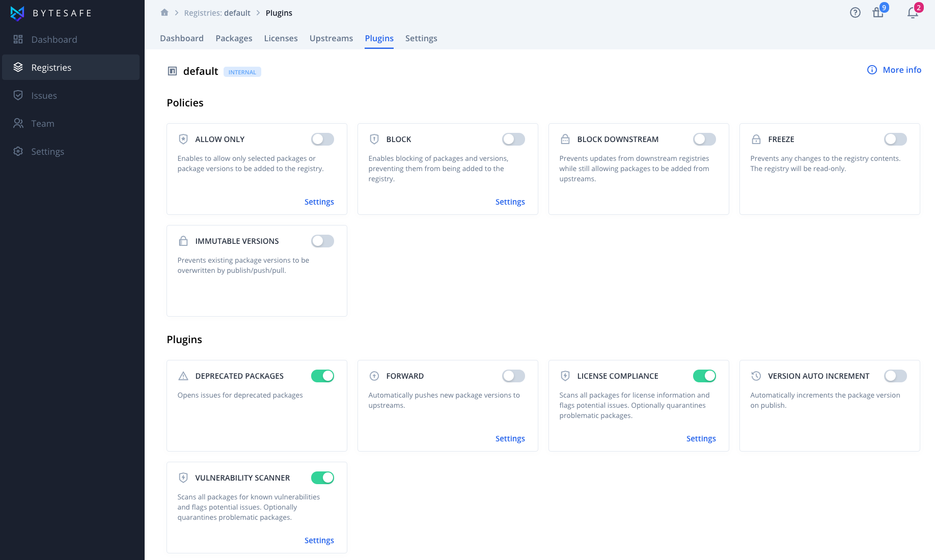
Task: Open the Upstreams tab
Action: 331,38
